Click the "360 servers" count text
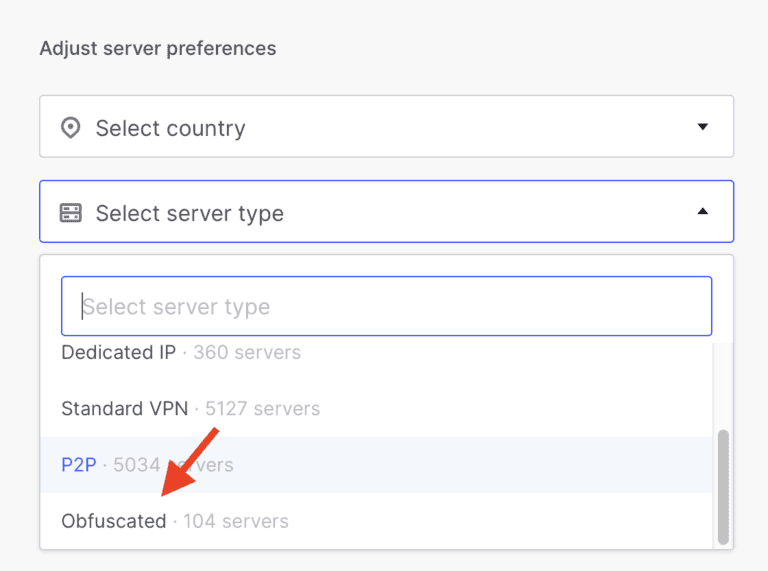The image size is (768, 571). 247,352
